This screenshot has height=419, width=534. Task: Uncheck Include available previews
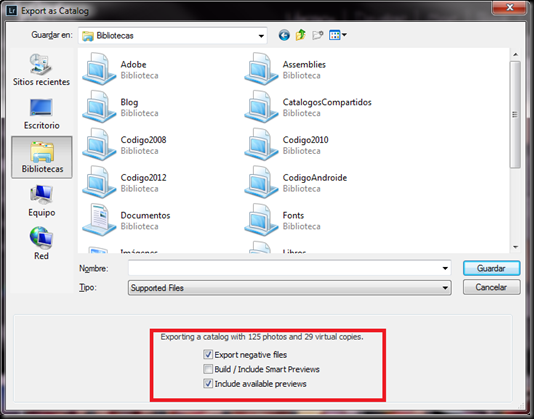pyautogui.click(x=208, y=384)
